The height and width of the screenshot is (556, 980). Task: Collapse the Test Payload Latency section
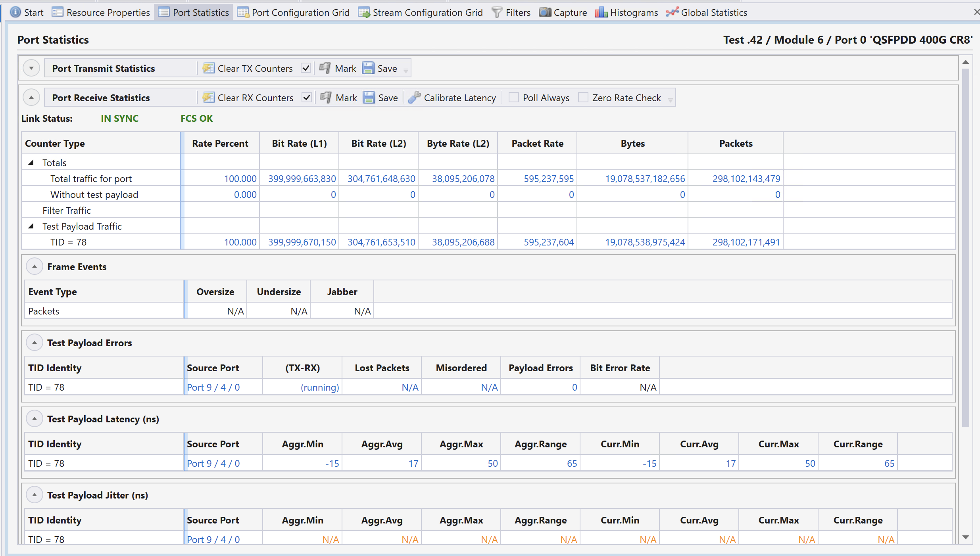click(x=35, y=419)
